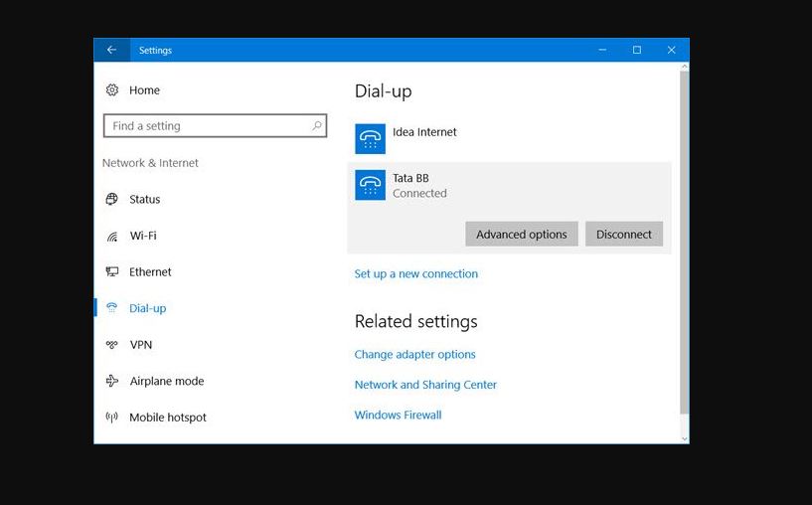The image size is (812, 505).
Task: Click the Airplane mode plane icon
Action: (112, 381)
